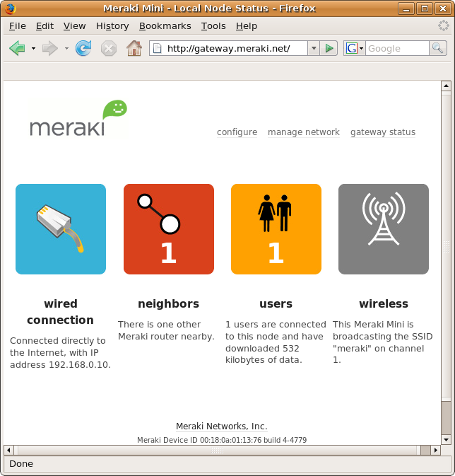Click the Firefox icon in title bar
The height and width of the screenshot is (476, 455).
(10, 8)
